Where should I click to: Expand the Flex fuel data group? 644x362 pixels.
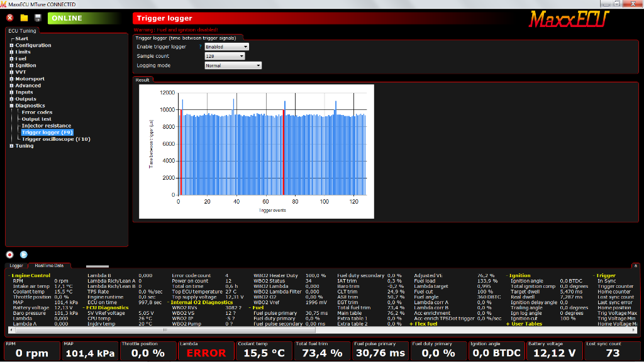(411, 324)
